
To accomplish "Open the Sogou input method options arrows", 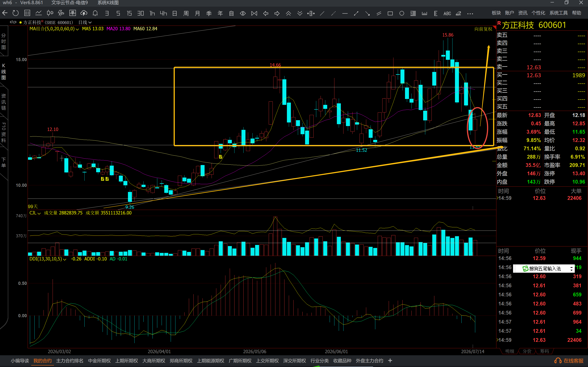I will coord(572,269).
